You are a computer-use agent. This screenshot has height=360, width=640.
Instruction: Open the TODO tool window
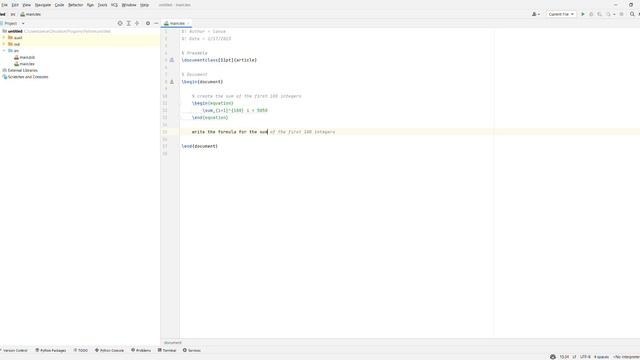click(80, 351)
